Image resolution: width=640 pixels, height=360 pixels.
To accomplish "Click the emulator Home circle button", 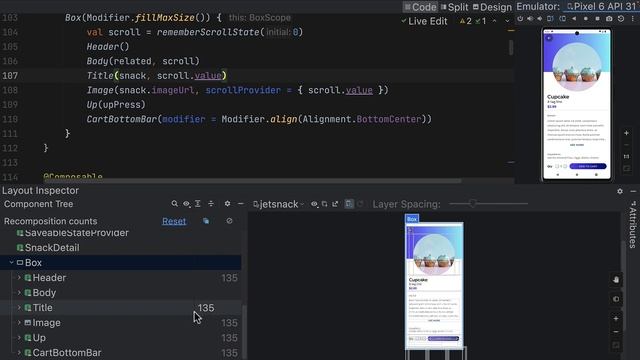I will [586, 19].
